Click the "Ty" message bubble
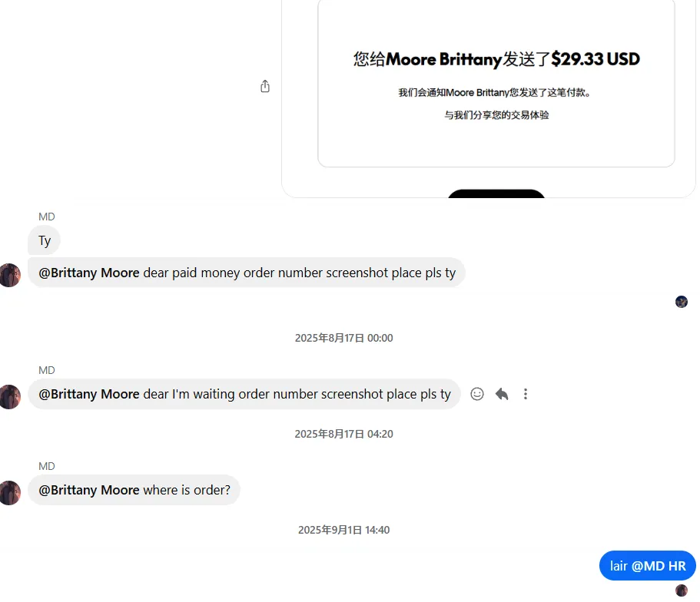The height and width of the screenshot is (602, 700). pyautogui.click(x=45, y=240)
